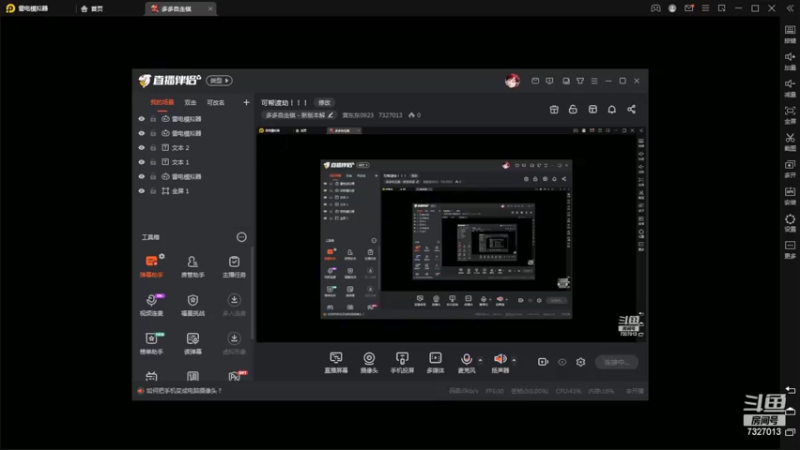Toggle lock on 文本 1 source

pos(153,162)
